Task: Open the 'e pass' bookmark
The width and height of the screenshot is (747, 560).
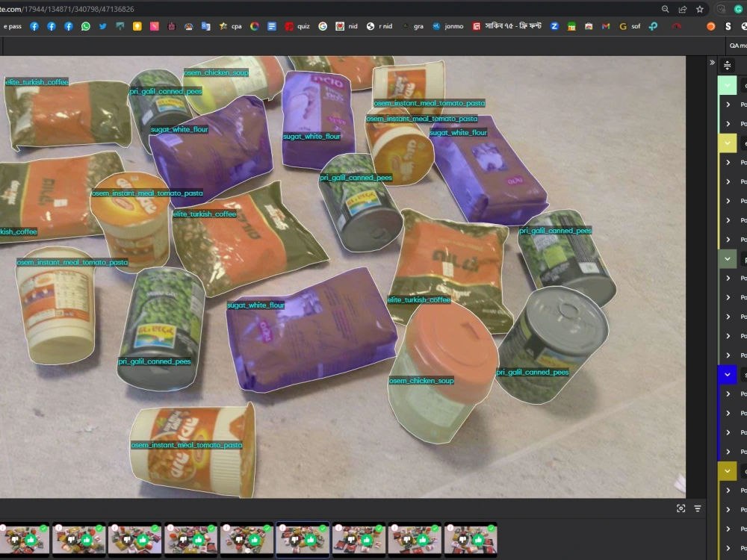Action: (x=13, y=26)
